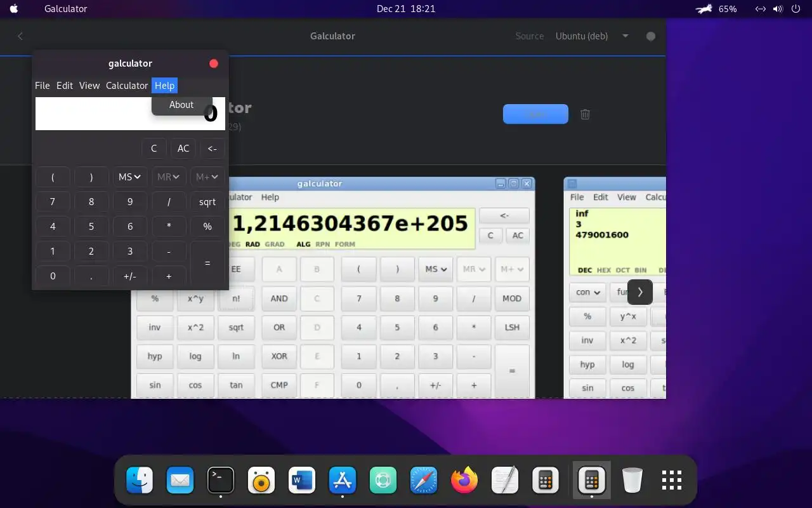Expand the MR memory recall dropdown

[x=169, y=177]
